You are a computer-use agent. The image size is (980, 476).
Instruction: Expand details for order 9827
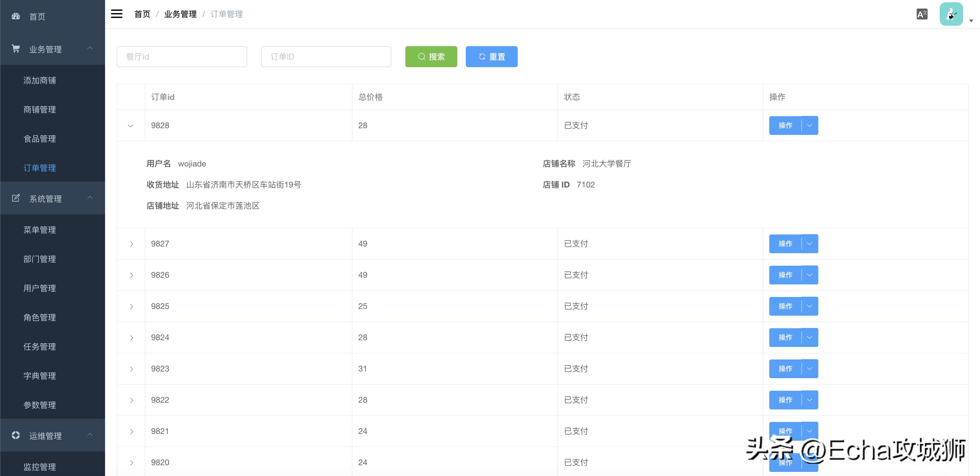131,243
